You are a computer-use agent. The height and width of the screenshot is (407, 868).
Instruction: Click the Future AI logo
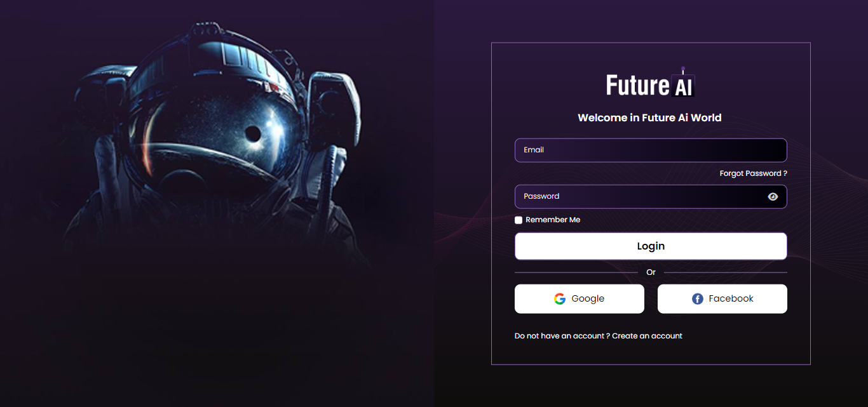(649, 83)
